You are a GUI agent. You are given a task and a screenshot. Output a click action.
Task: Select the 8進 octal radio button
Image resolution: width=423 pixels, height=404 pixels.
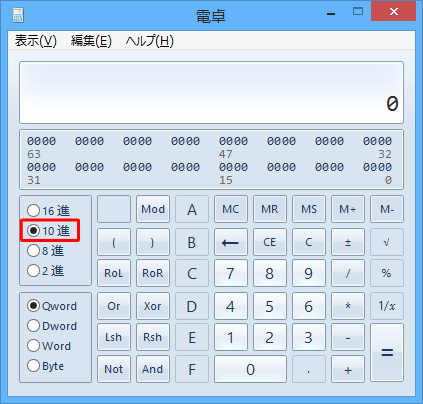tap(46, 250)
